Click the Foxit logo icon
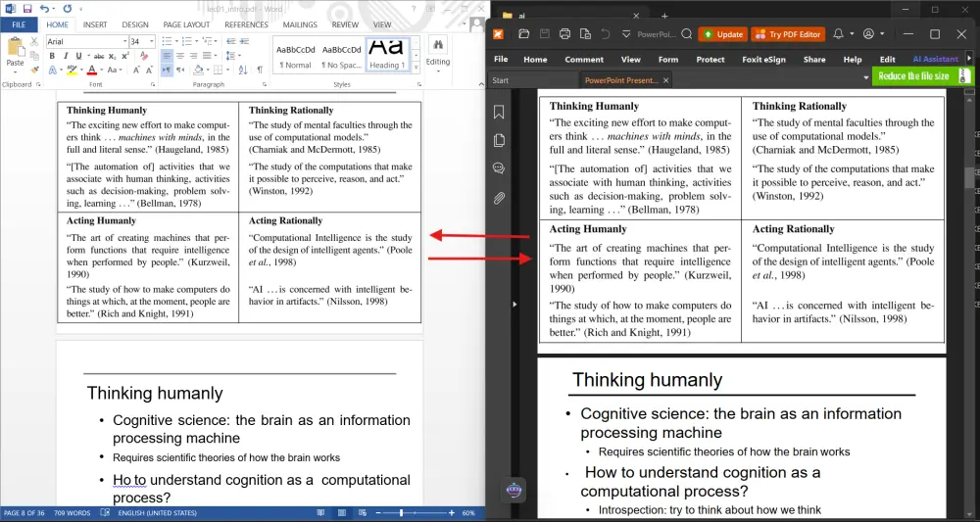The image size is (980, 522). [x=498, y=33]
